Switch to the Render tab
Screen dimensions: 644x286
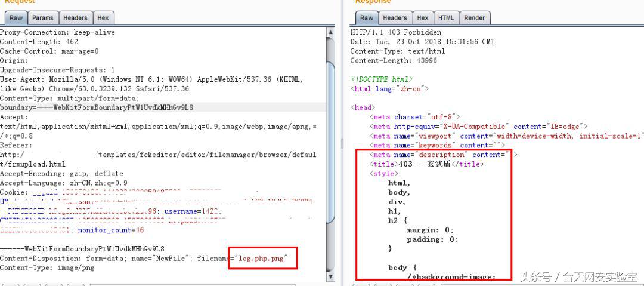[475, 18]
